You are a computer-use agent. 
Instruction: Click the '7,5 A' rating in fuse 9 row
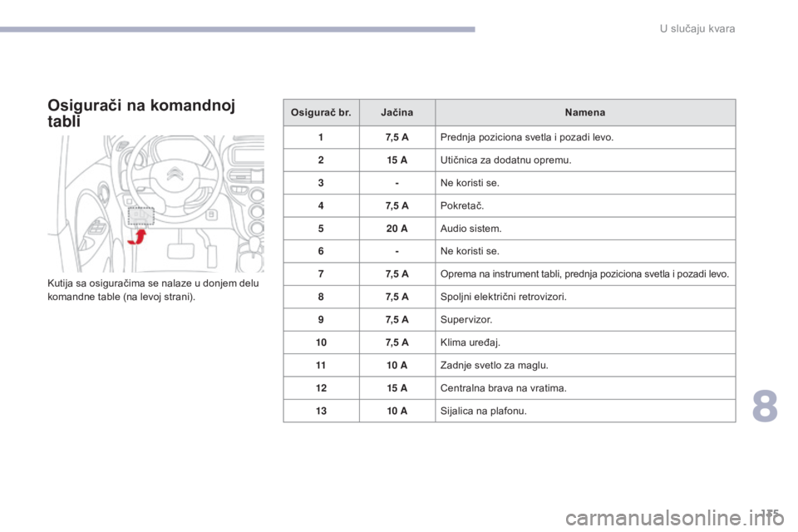pyautogui.click(x=397, y=320)
